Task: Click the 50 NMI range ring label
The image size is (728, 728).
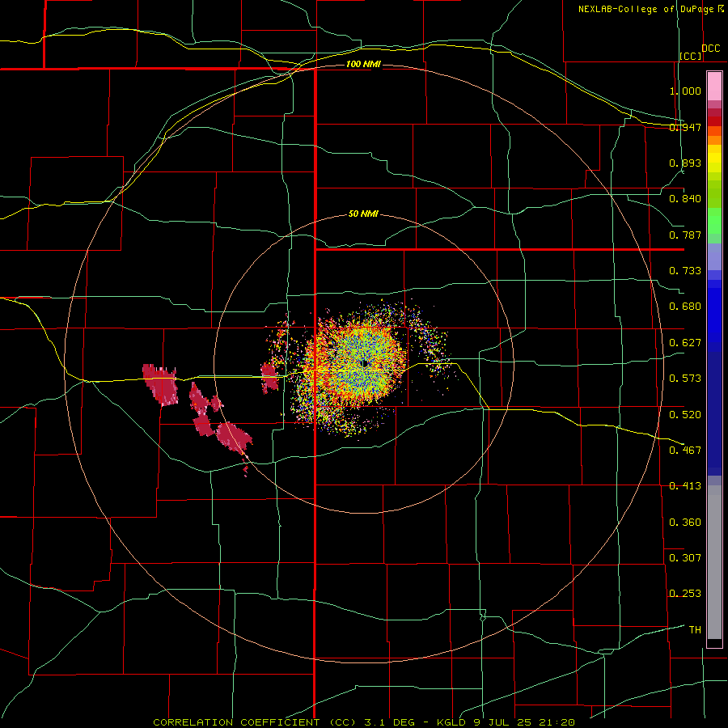Action: [363, 214]
